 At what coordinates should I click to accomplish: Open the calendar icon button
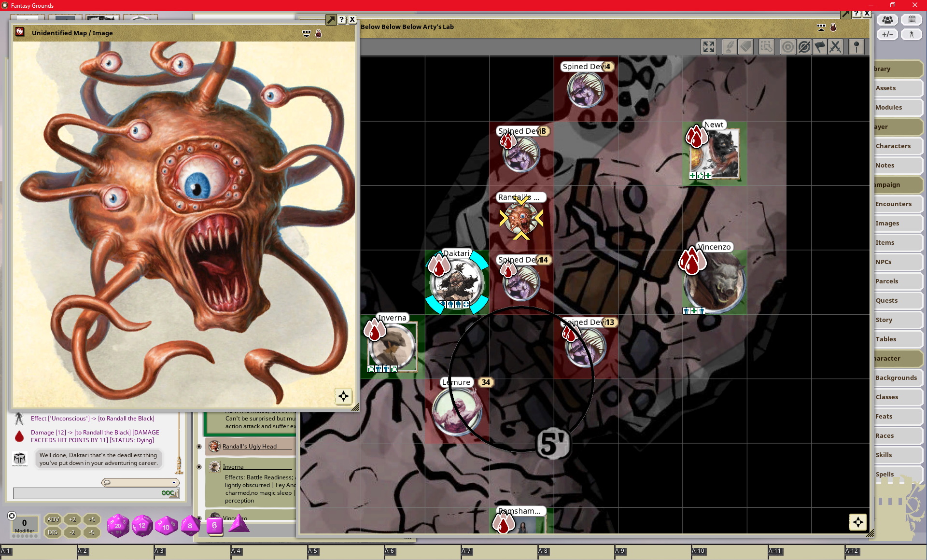click(912, 20)
